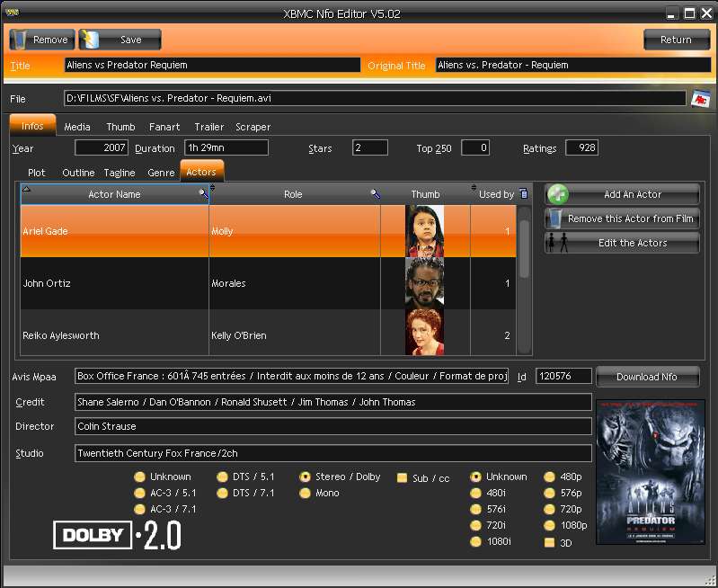Click the trash can icon on Remove button
Image resolution: width=718 pixels, height=588 pixels.
pyautogui.click(x=18, y=40)
